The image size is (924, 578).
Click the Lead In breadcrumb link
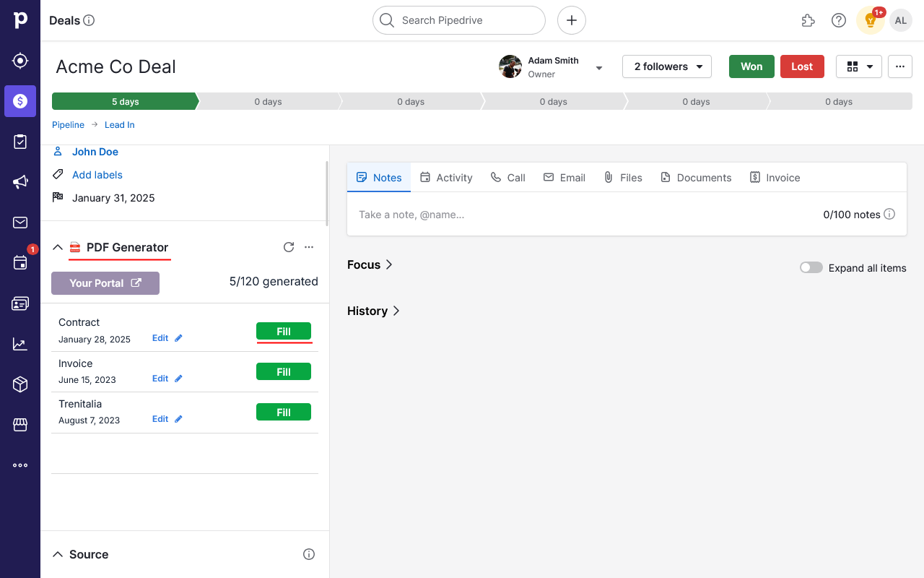(x=120, y=125)
